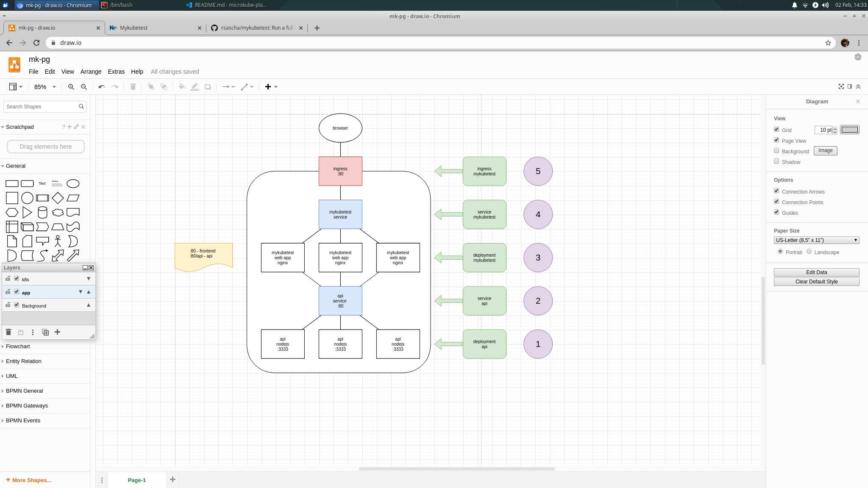The image size is (868, 488).
Task: Disable the Grid checkbox
Action: coord(776,130)
